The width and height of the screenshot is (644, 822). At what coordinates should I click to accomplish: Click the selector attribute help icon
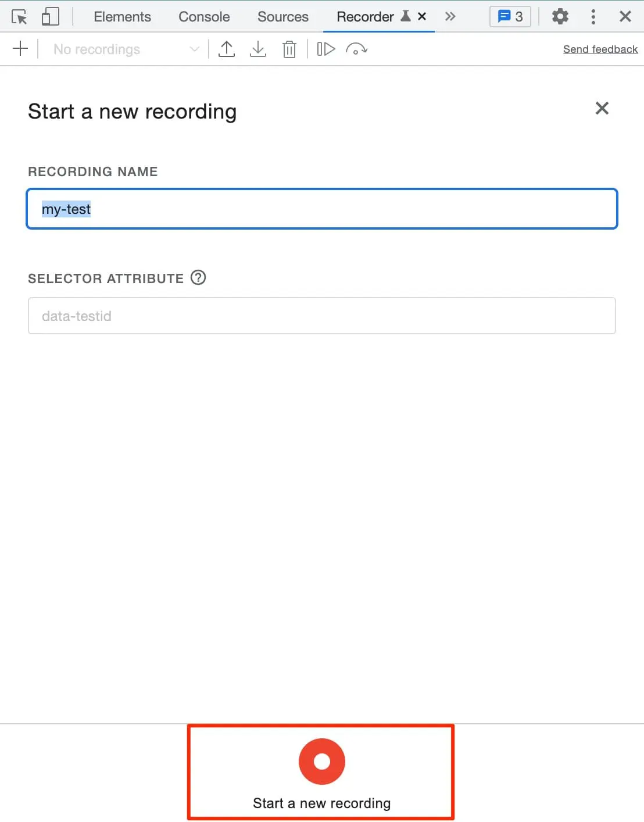click(x=198, y=278)
